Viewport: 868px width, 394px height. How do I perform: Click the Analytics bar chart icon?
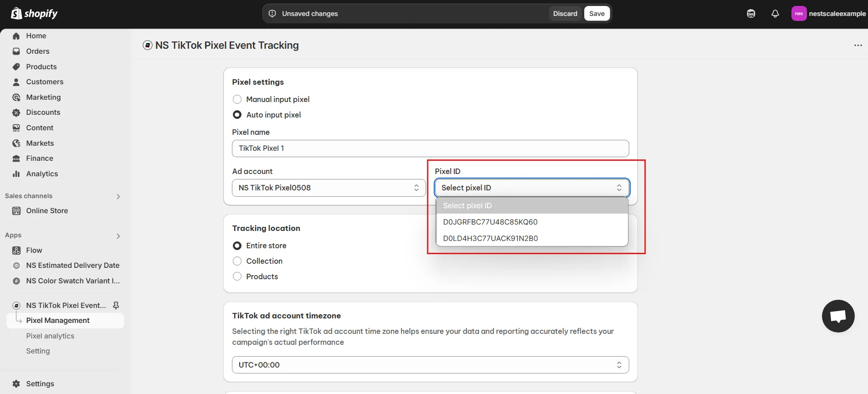[16, 174]
